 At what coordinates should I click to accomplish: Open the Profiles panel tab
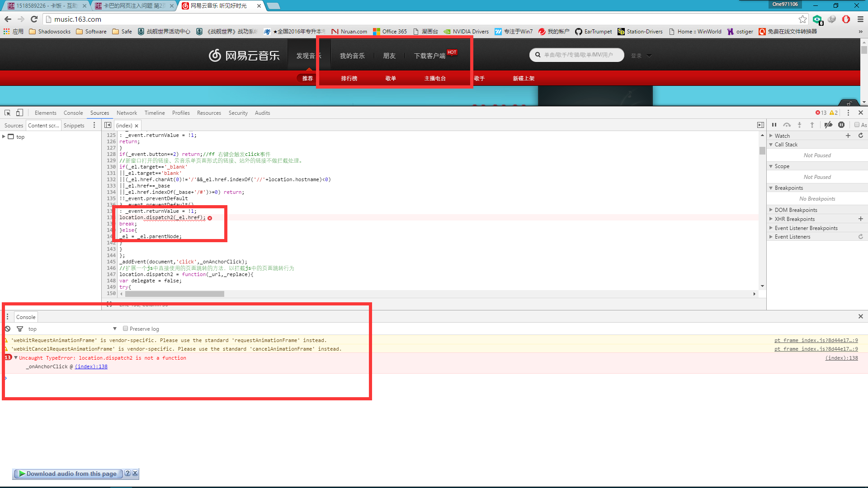pos(181,113)
